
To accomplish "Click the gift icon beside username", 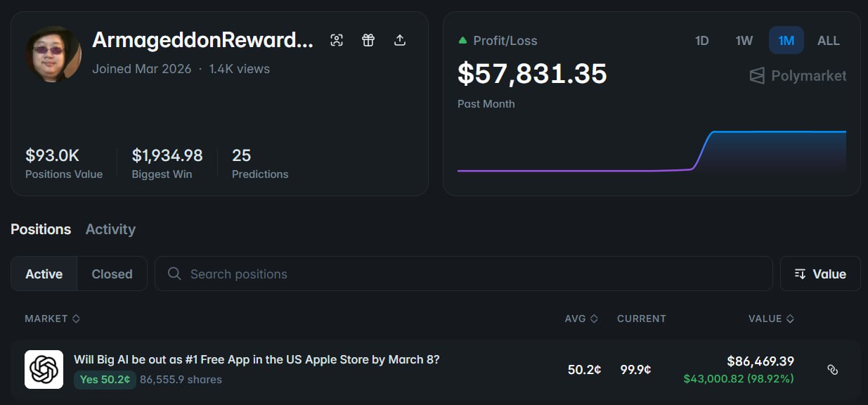I will coord(368,40).
